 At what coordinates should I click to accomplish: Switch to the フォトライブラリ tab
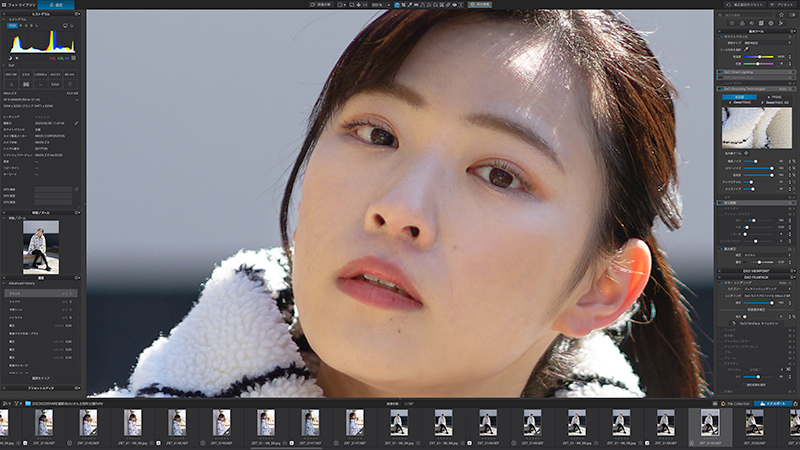pos(19,5)
